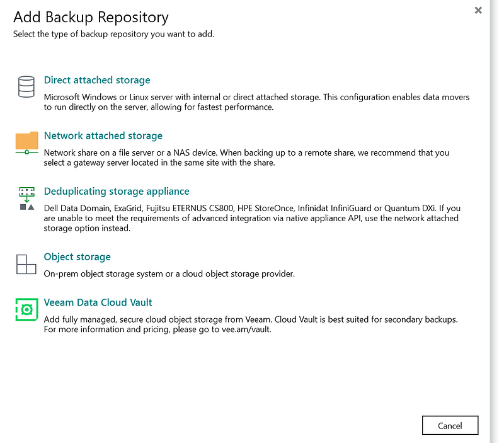The width and height of the screenshot is (504, 443).
Task: Click the Dell Data Domain, ExaGrid description
Action: 252,218
